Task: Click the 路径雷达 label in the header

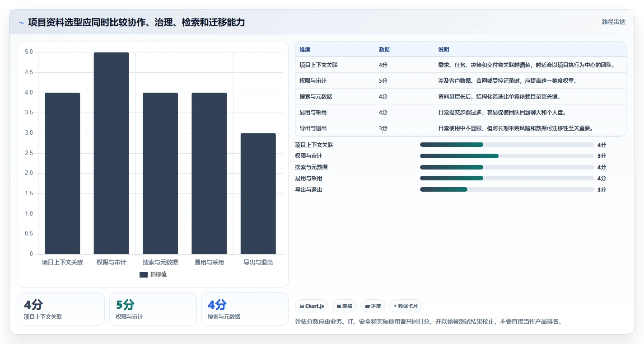Action: [x=614, y=22]
